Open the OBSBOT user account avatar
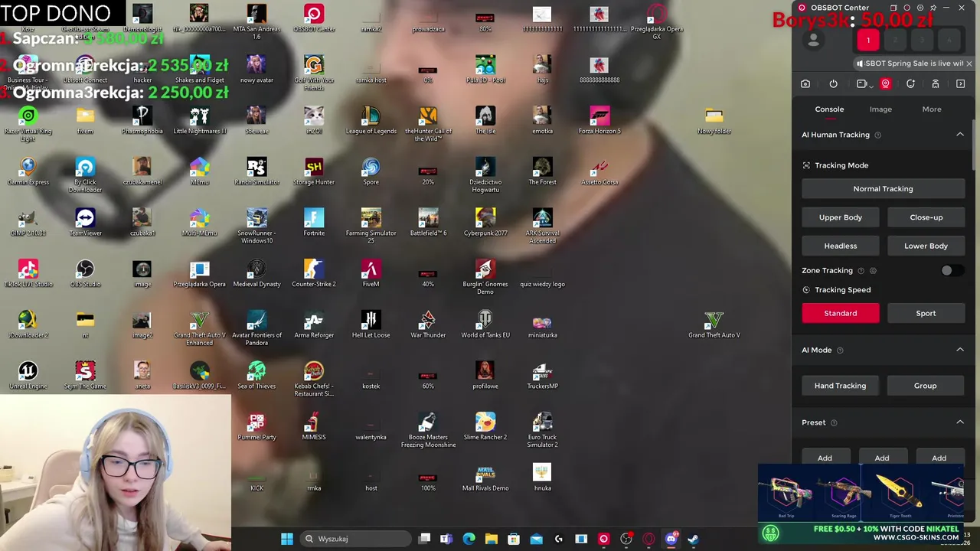Viewport: 980px width, 551px height. (813, 41)
